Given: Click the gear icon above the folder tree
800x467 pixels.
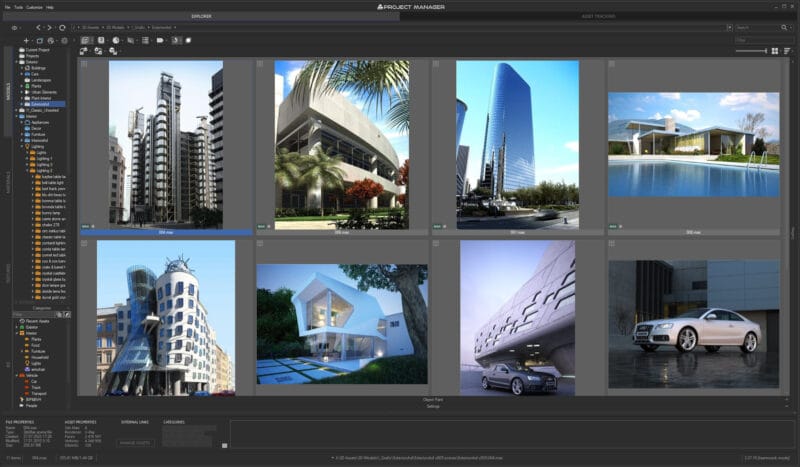Looking at the screenshot, I should (x=64, y=40).
